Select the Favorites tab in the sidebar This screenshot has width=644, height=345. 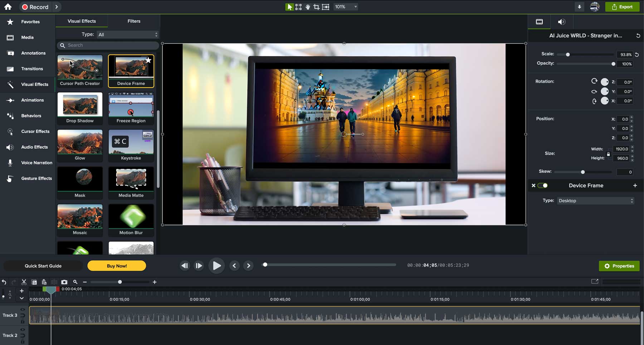tap(30, 22)
